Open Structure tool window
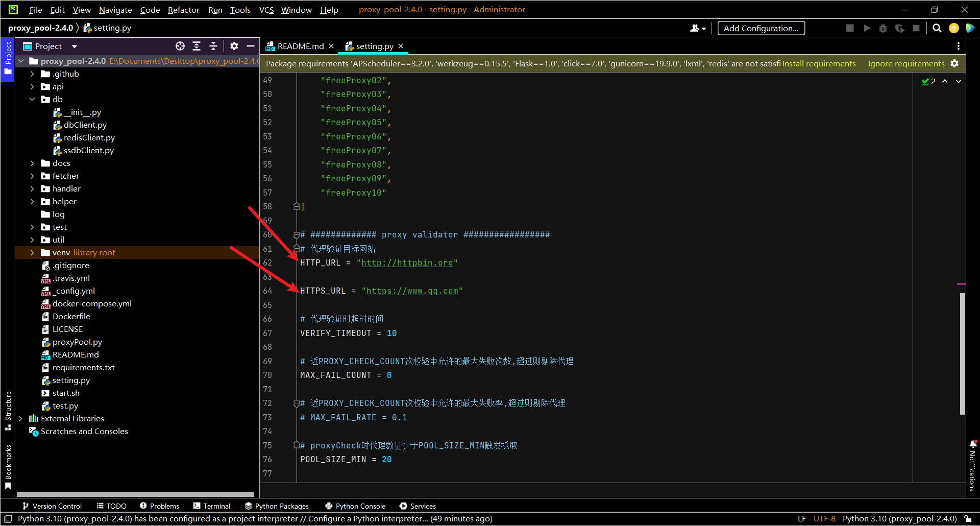The width and height of the screenshot is (980, 526). (x=8, y=411)
